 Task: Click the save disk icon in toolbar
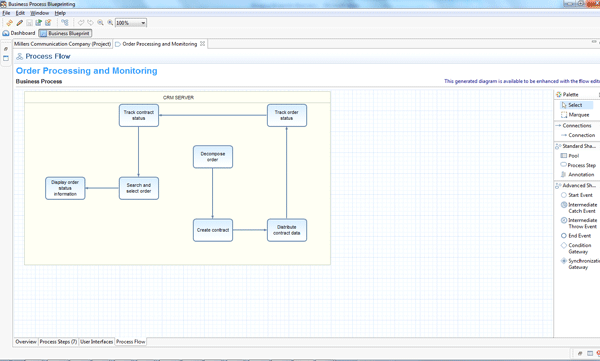pos(29,23)
